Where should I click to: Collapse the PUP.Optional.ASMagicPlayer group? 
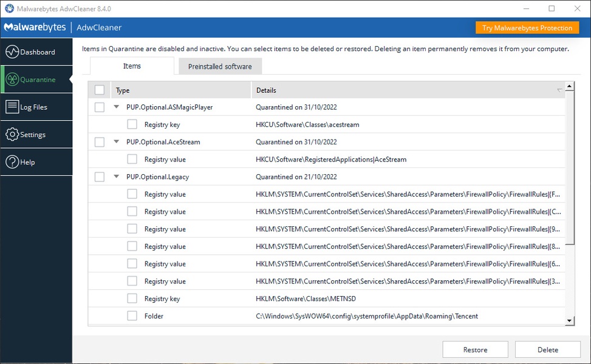point(117,107)
